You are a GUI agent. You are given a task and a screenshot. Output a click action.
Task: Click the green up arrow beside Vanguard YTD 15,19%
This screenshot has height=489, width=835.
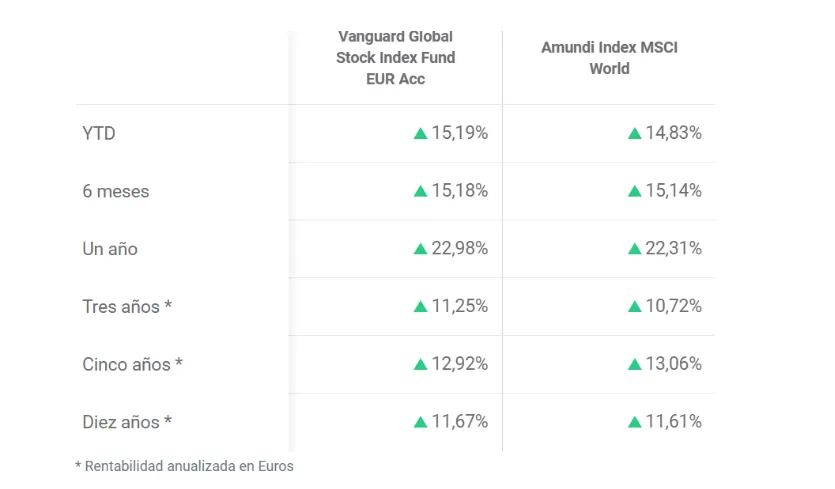pyautogui.click(x=420, y=133)
